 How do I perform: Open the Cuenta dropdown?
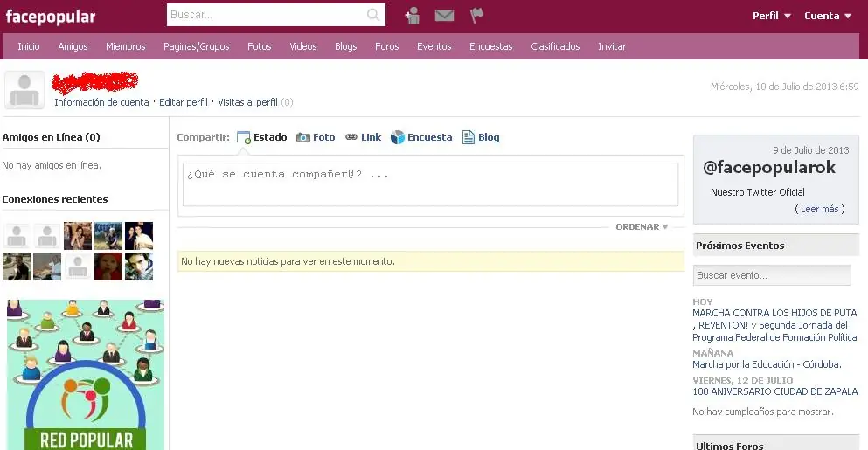(x=828, y=16)
